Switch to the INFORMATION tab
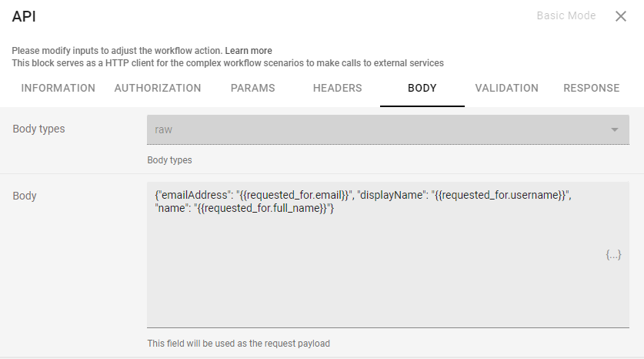 point(58,88)
